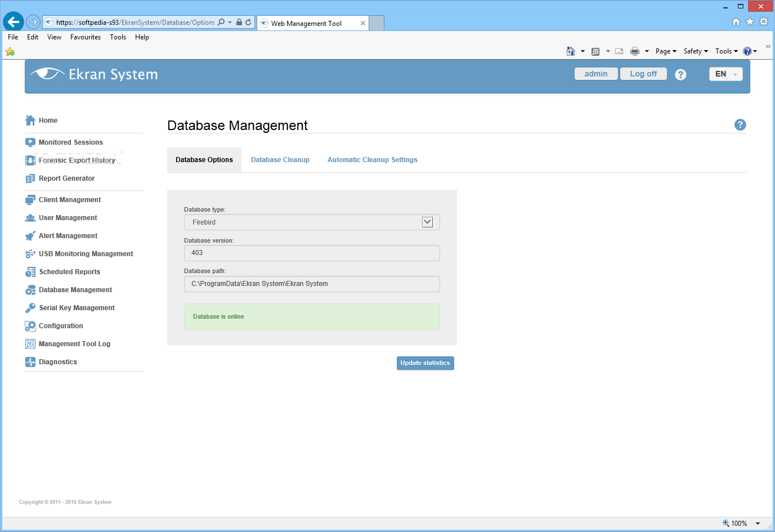The width and height of the screenshot is (775, 532).
Task: Click the Database path field
Action: (312, 284)
